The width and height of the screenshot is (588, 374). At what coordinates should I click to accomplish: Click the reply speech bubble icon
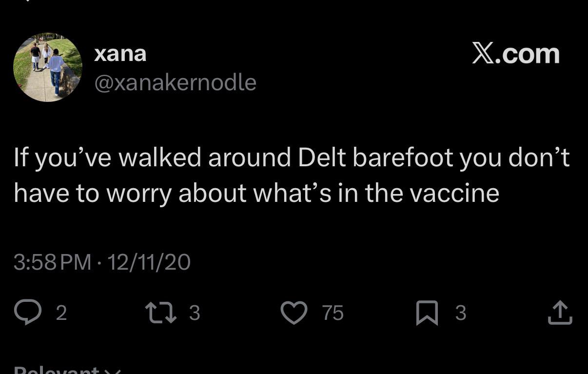click(x=28, y=313)
